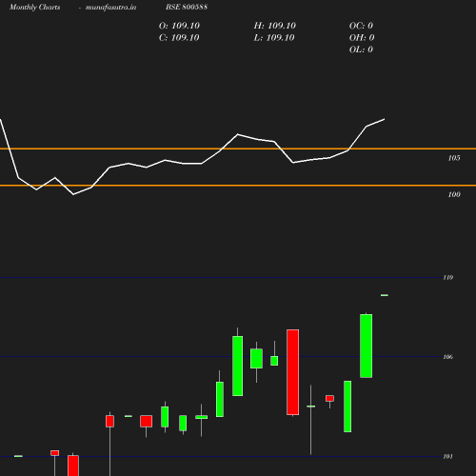Click the 'Monthly Charts' title text
The height and width of the screenshot is (476, 476).
coord(35,8)
